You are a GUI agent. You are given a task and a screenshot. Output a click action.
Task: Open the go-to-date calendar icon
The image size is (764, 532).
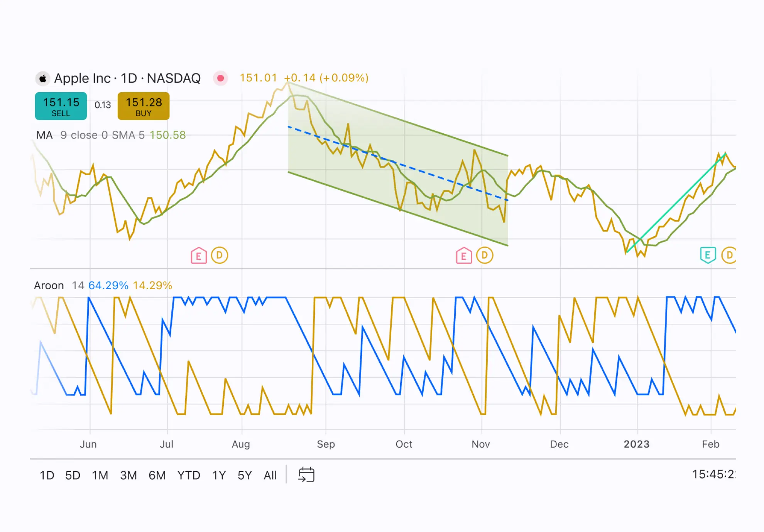tap(306, 475)
